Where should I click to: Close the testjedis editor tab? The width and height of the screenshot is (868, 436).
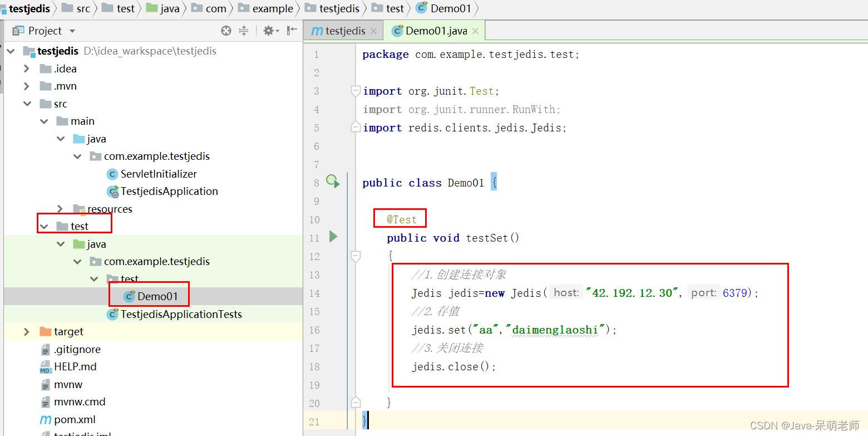pyautogui.click(x=373, y=31)
